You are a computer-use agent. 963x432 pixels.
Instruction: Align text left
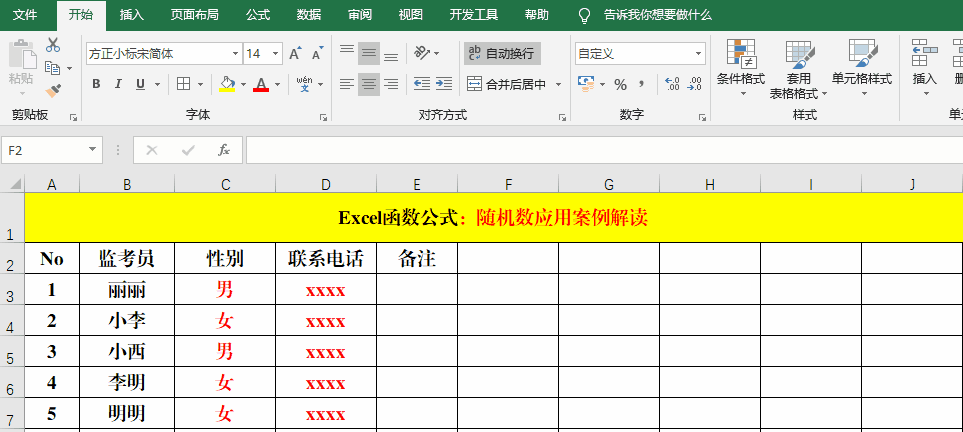coord(347,84)
